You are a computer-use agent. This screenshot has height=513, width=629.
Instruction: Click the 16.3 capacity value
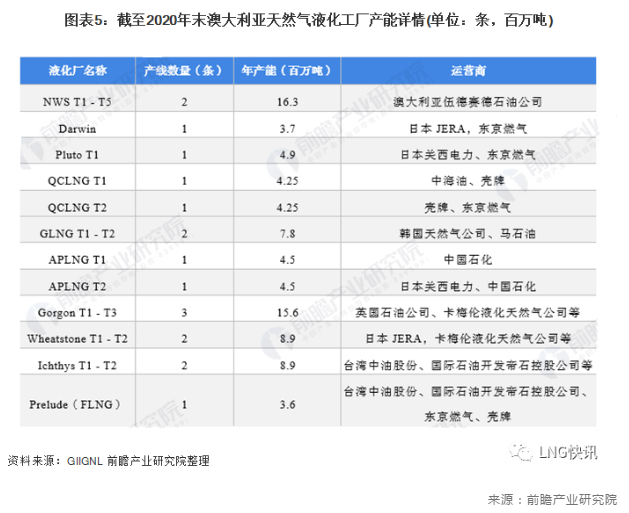coord(287,102)
